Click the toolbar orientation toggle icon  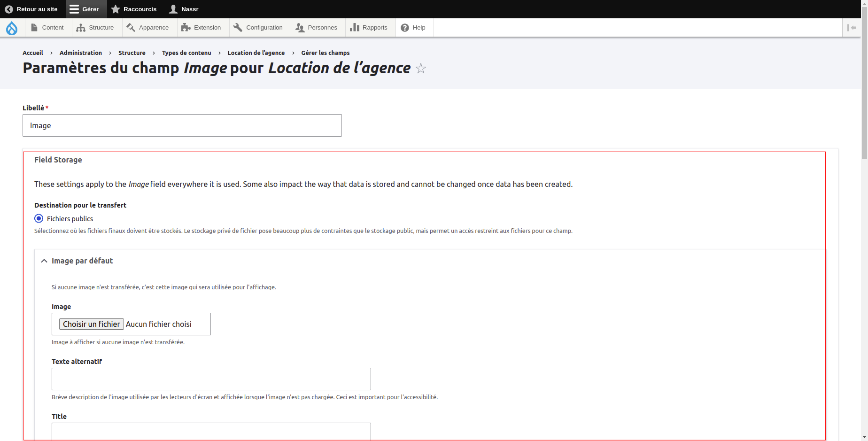852,28
